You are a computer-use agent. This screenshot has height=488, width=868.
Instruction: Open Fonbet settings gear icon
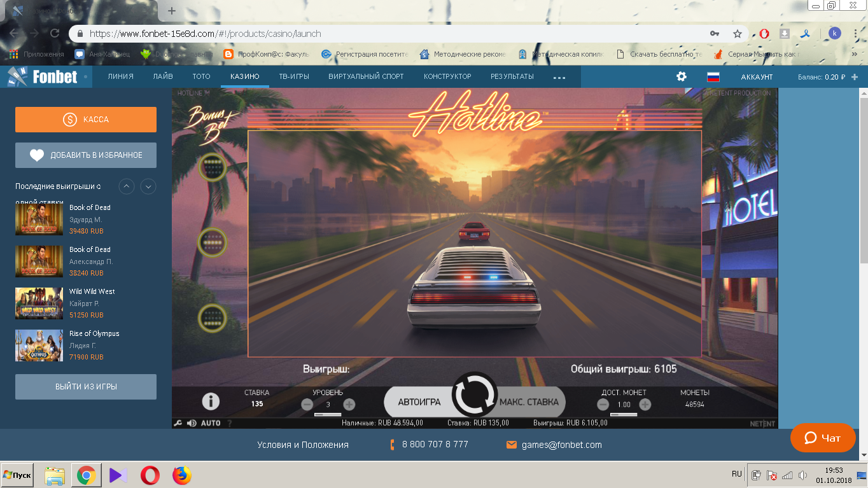[x=682, y=76]
